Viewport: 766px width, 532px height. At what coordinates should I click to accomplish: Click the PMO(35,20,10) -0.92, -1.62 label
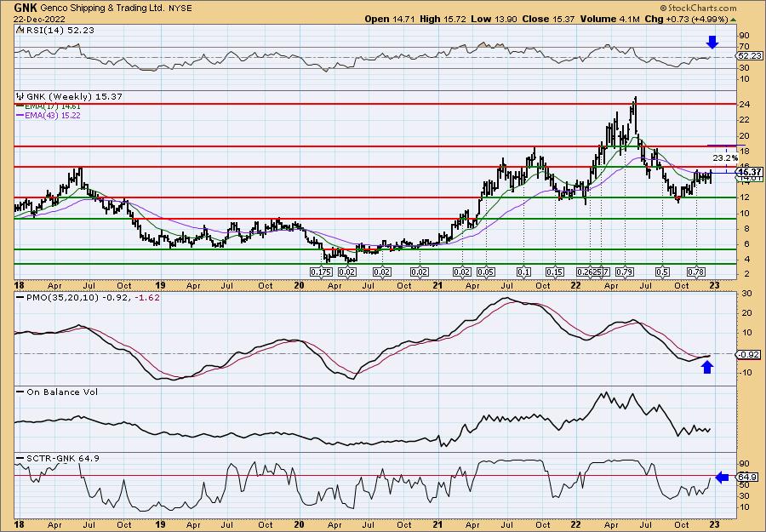tap(93, 297)
